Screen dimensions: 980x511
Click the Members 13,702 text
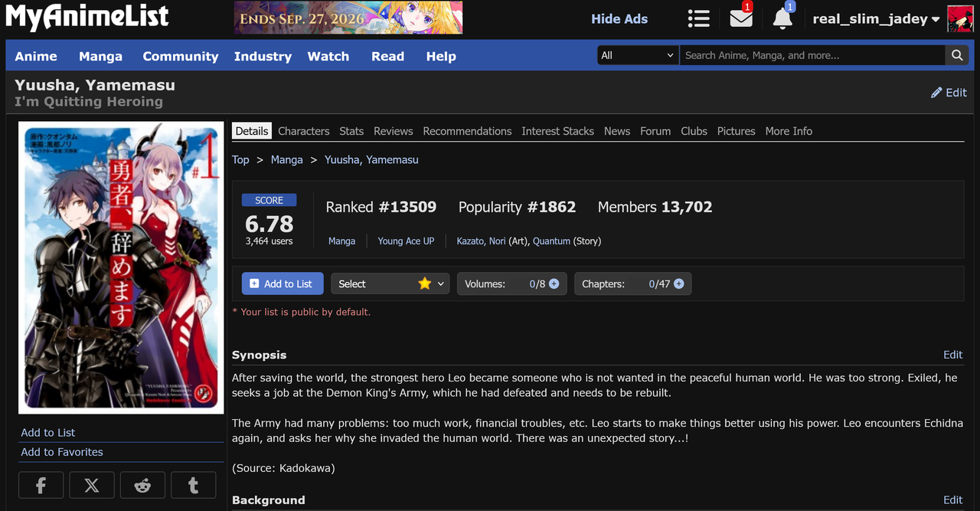(655, 207)
